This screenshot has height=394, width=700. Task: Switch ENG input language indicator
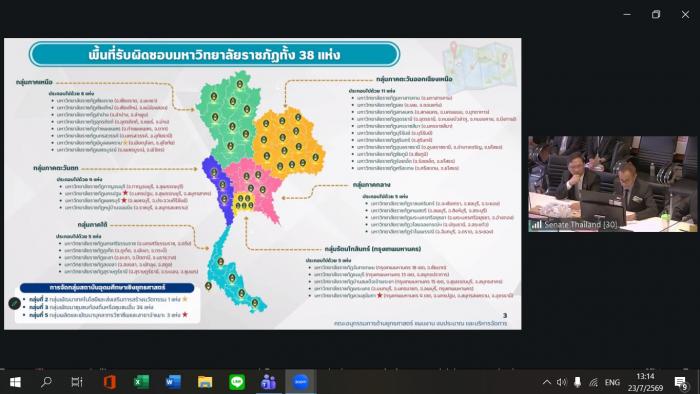612,382
